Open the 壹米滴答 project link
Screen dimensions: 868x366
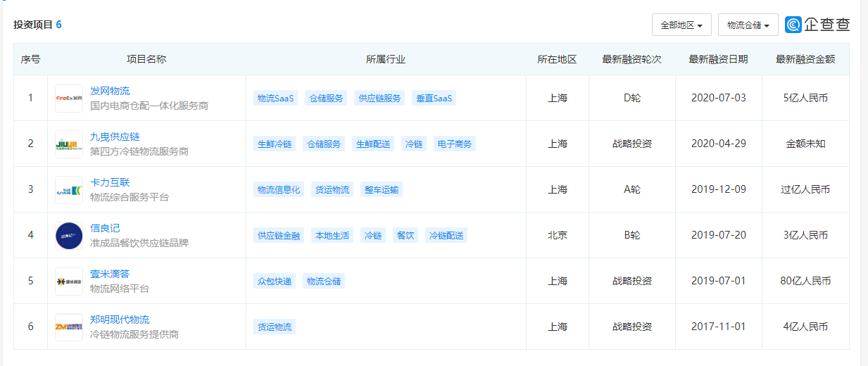[110, 274]
